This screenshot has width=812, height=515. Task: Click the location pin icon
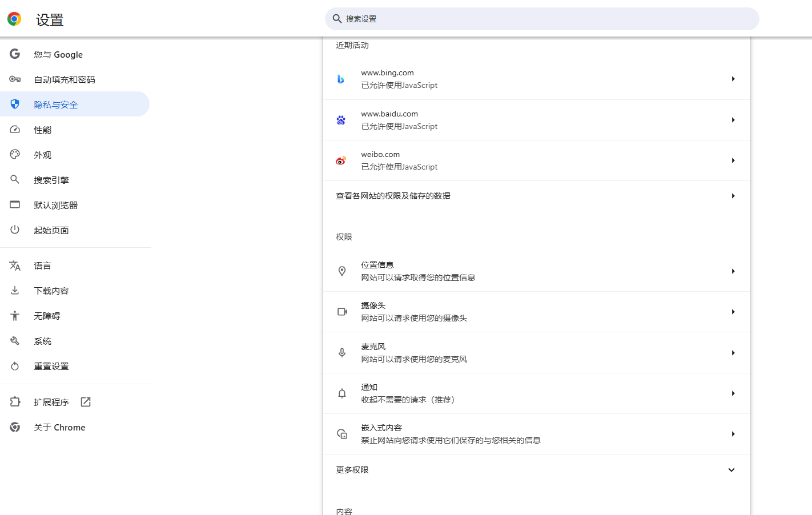pyautogui.click(x=342, y=271)
